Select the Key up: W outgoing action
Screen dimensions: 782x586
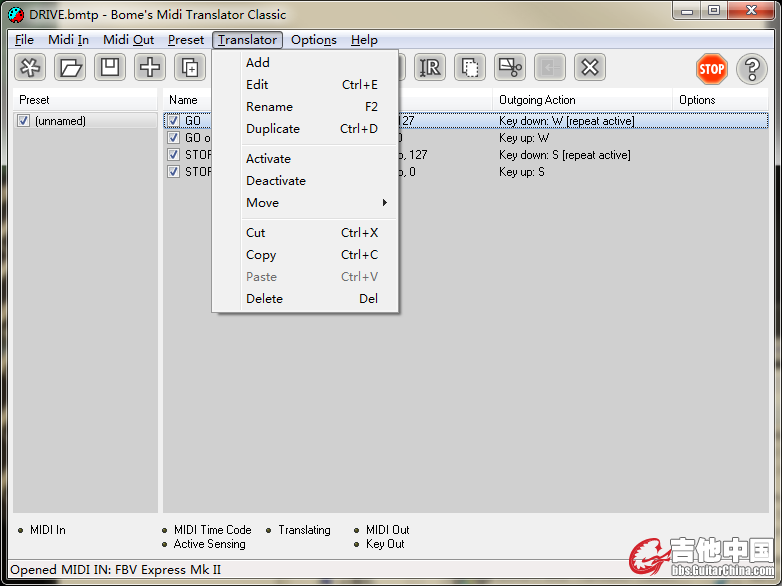(524, 138)
